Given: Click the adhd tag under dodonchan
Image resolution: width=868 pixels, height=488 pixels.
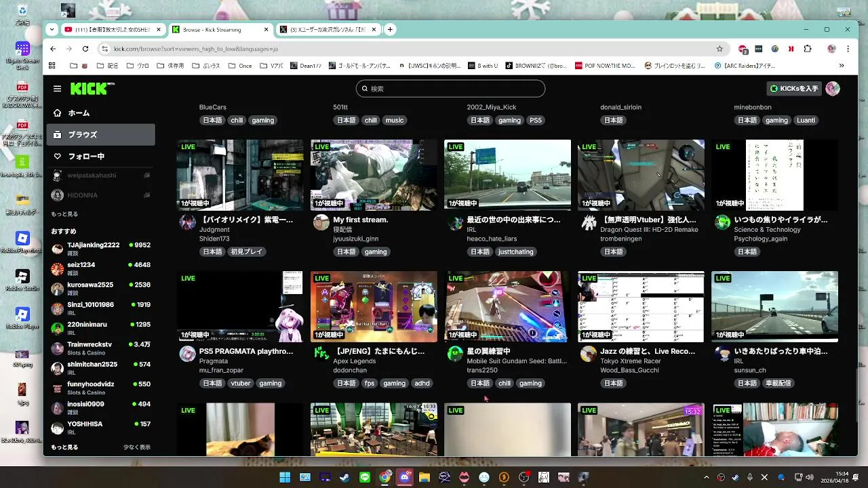Looking at the screenshot, I should [422, 383].
